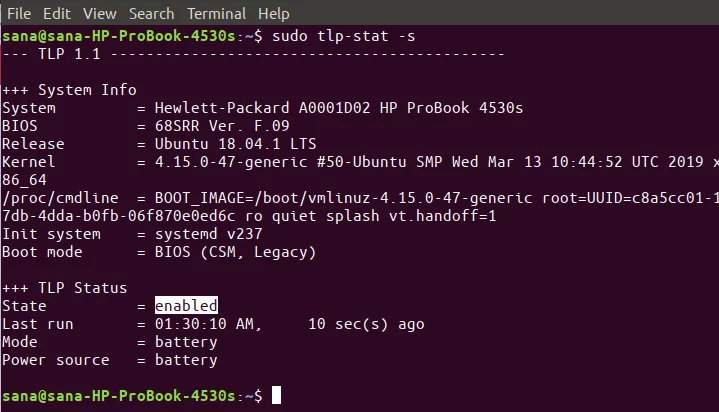Screen dimensions: 719x412
Task: Open the Help menu
Action: pos(273,14)
